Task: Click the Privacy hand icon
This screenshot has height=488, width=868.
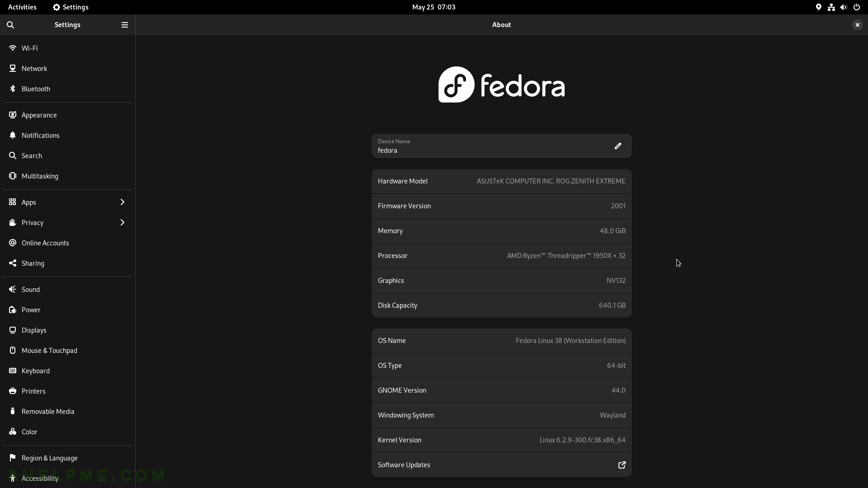Action: click(x=13, y=222)
